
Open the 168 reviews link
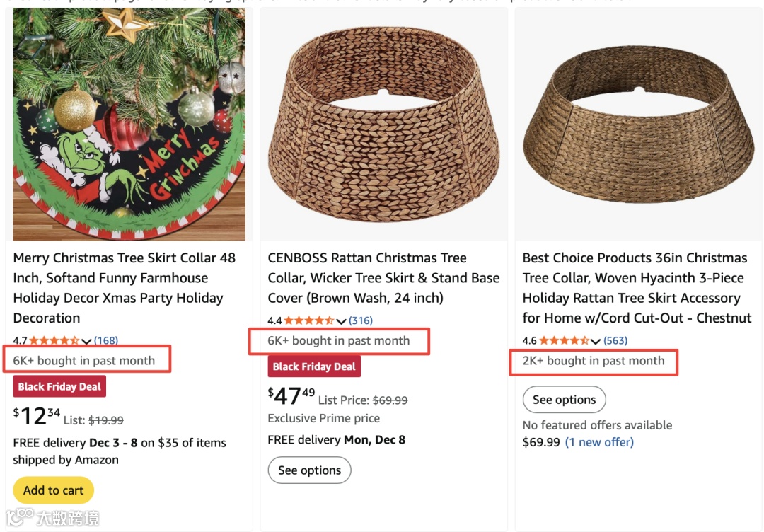(106, 340)
